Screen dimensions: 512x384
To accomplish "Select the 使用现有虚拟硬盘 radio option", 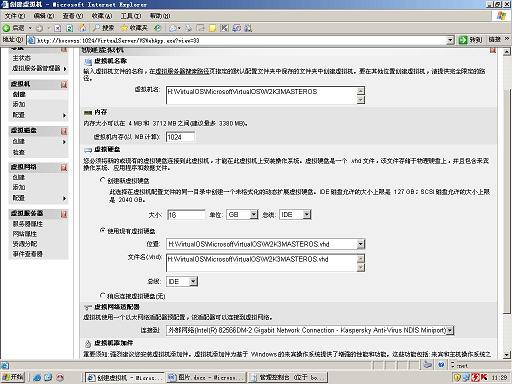I will tap(103, 230).
